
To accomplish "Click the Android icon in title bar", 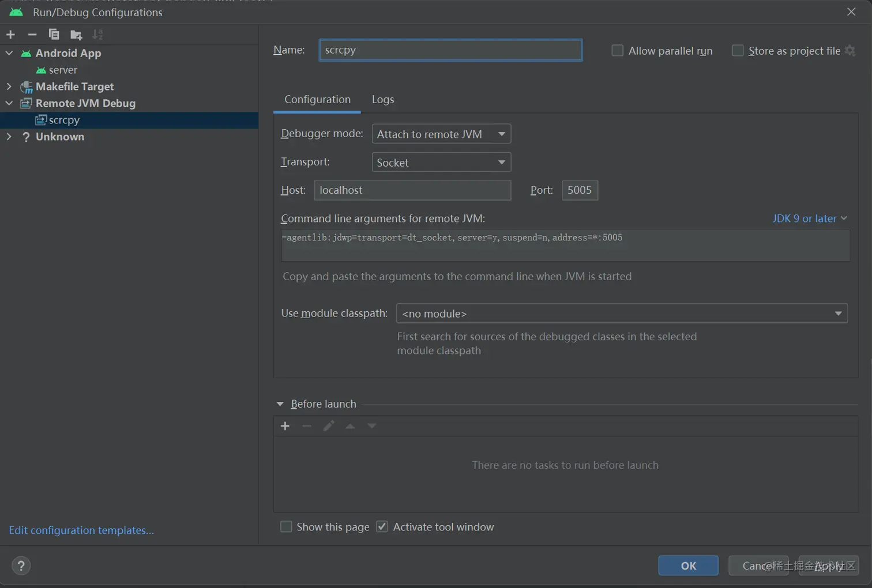I will pos(16,12).
